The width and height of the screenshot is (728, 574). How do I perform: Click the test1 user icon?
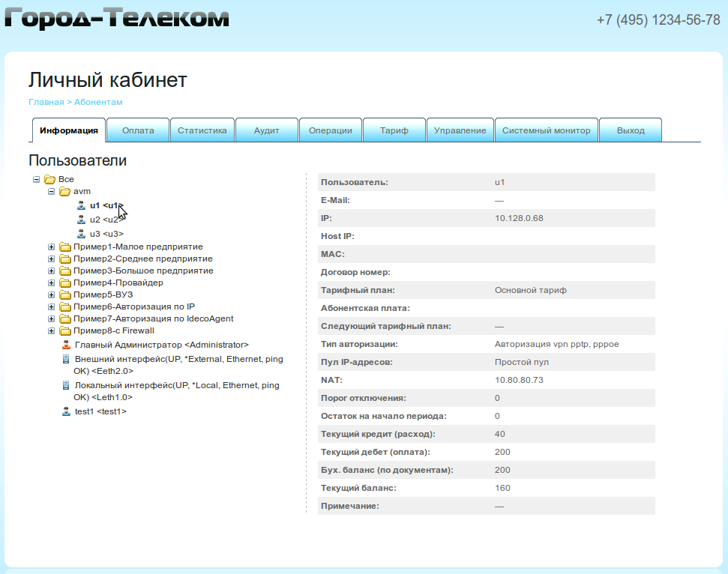(x=67, y=411)
